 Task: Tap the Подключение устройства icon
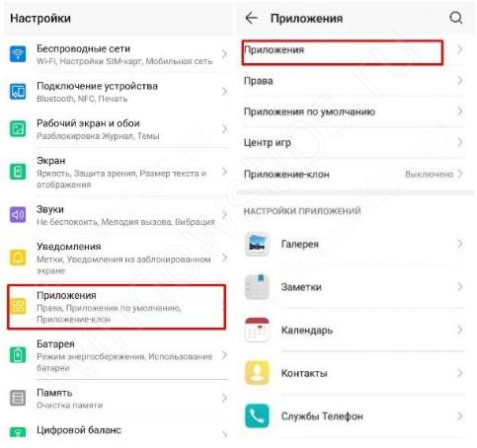click(x=18, y=92)
